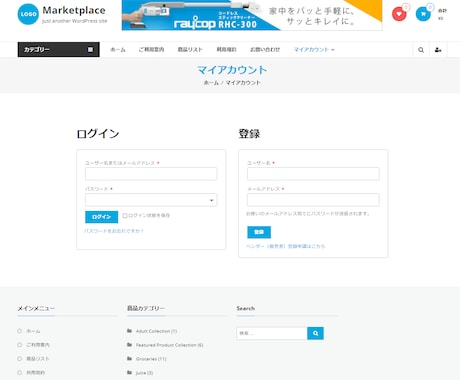Click the ホーム breadcrumb link
This screenshot has height=380, width=460.
coord(211,83)
